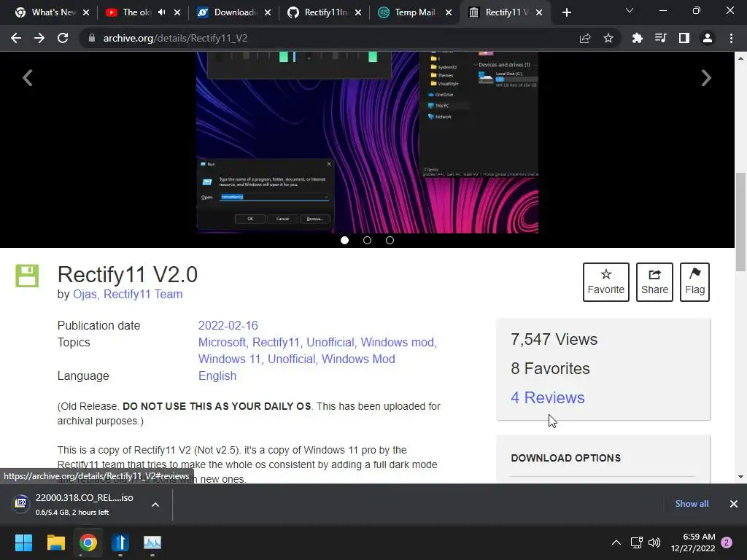Reload the archive.org page
The image size is (747, 560).
point(63,38)
